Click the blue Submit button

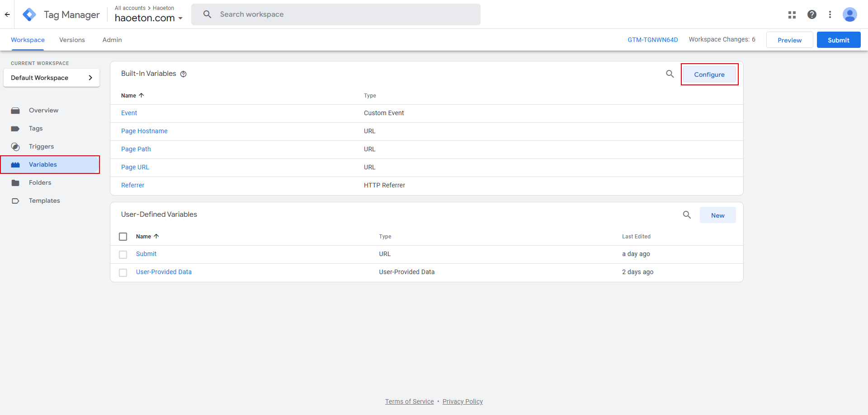point(839,40)
